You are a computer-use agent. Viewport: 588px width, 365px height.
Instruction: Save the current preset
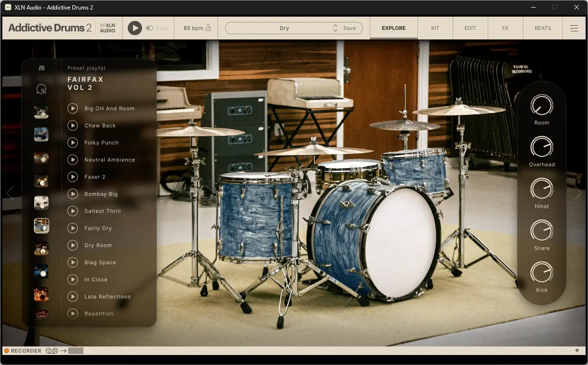click(350, 28)
